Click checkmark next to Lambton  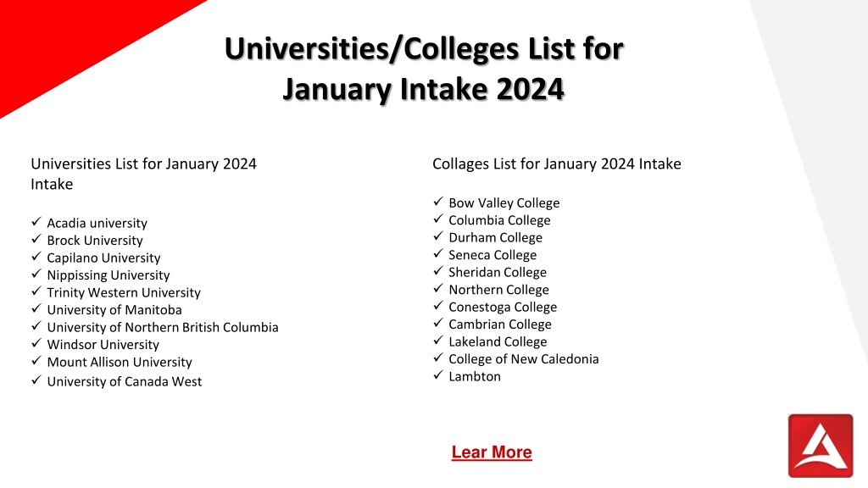tap(438, 374)
